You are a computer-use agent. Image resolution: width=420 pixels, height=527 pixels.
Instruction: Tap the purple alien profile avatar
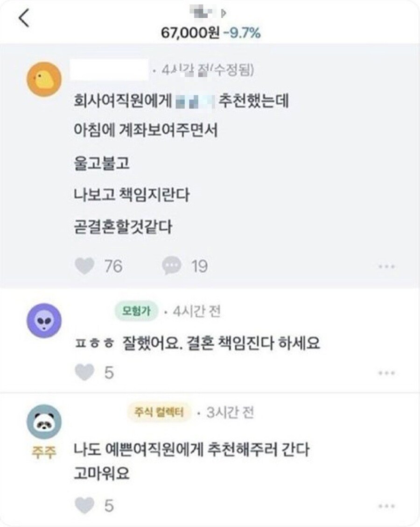tap(44, 320)
